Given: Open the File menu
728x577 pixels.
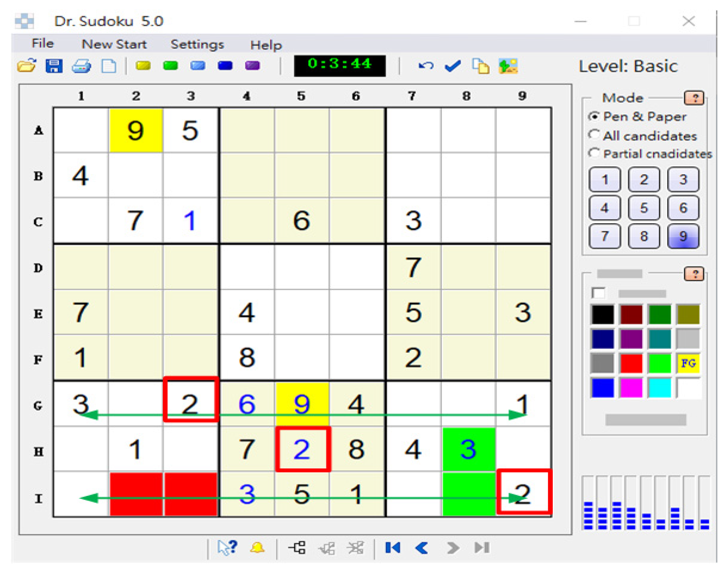Looking at the screenshot, I should [43, 44].
